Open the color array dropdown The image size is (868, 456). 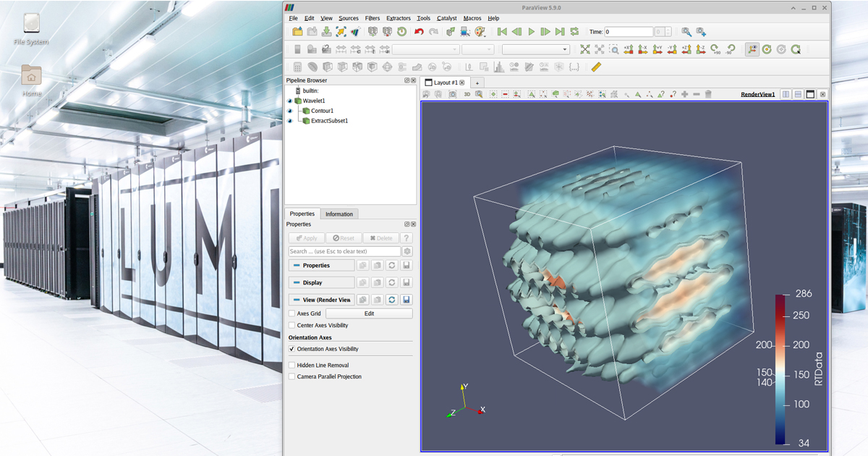pyautogui.click(x=425, y=49)
